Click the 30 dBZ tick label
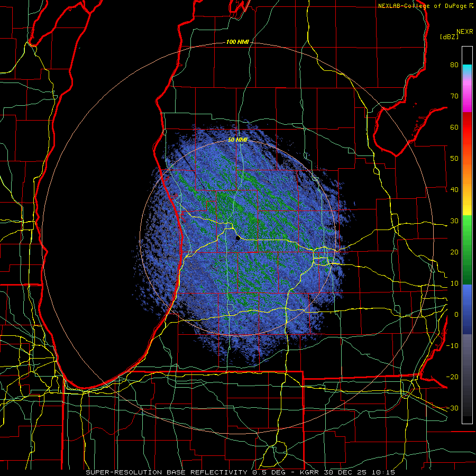 454,221
